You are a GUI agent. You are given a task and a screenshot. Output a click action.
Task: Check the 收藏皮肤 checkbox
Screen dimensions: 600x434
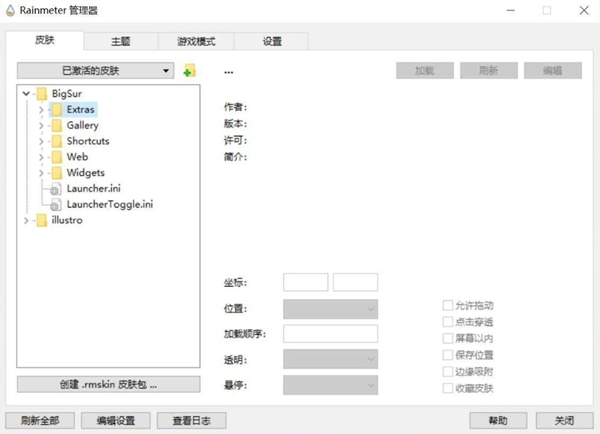pyautogui.click(x=448, y=388)
